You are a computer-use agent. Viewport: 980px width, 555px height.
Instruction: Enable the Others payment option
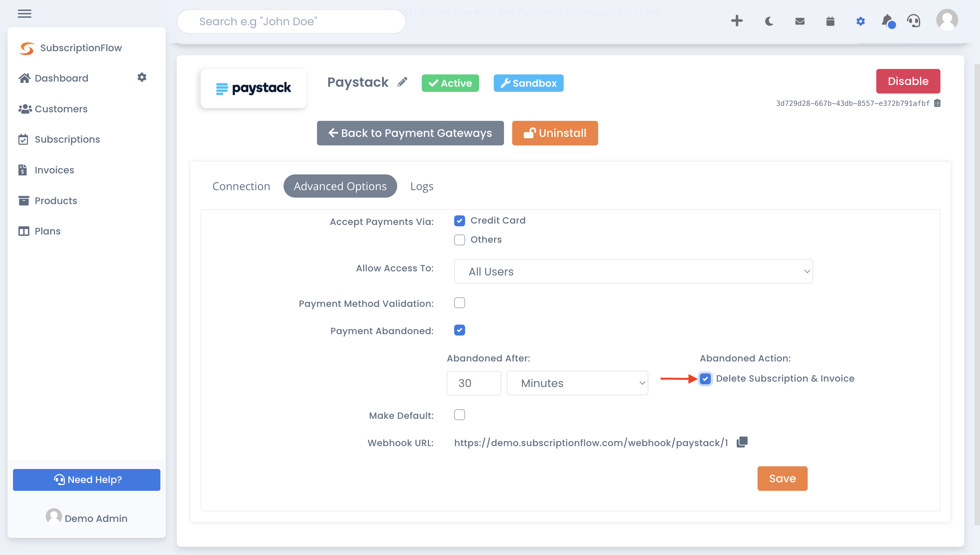click(x=460, y=240)
